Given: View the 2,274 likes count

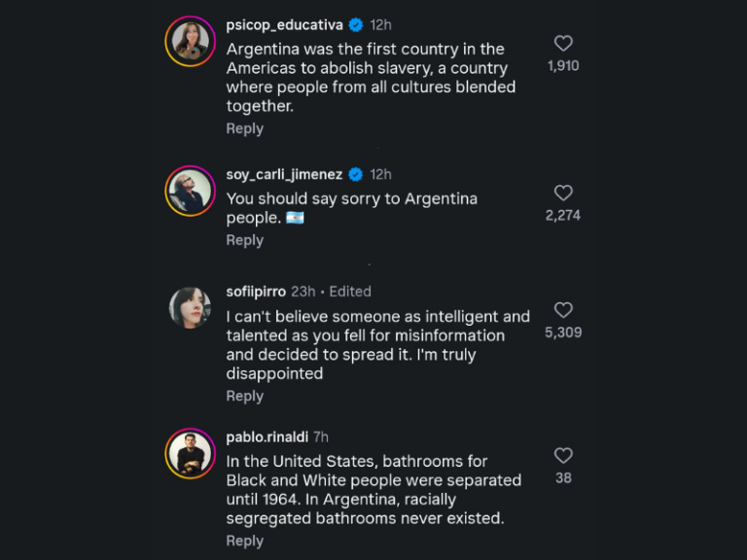Looking at the screenshot, I should point(563,215).
